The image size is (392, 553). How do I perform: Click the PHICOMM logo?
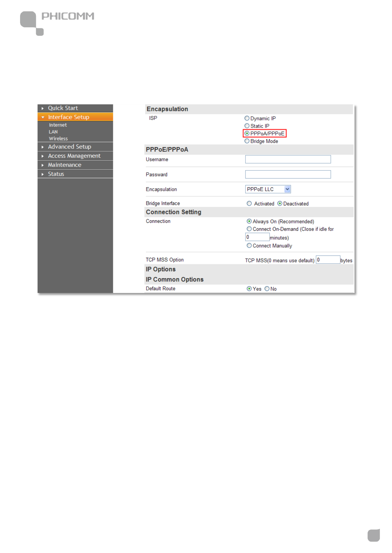click(57, 23)
